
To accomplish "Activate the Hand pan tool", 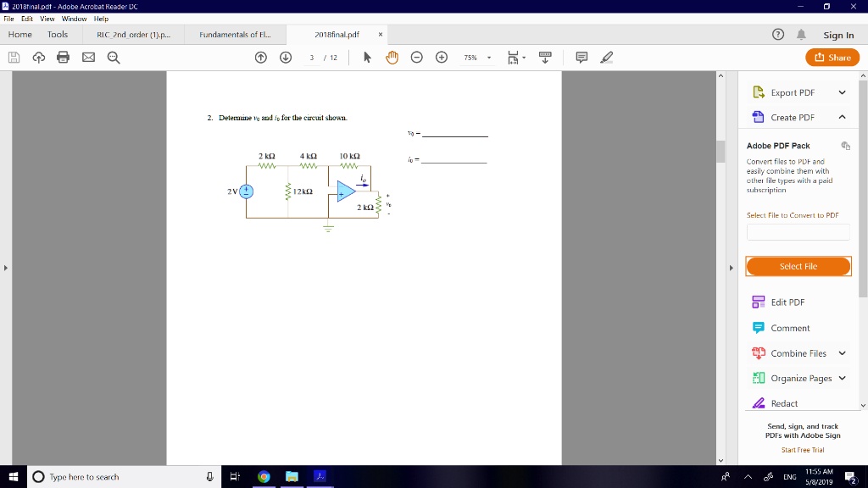I will point(392,58).
